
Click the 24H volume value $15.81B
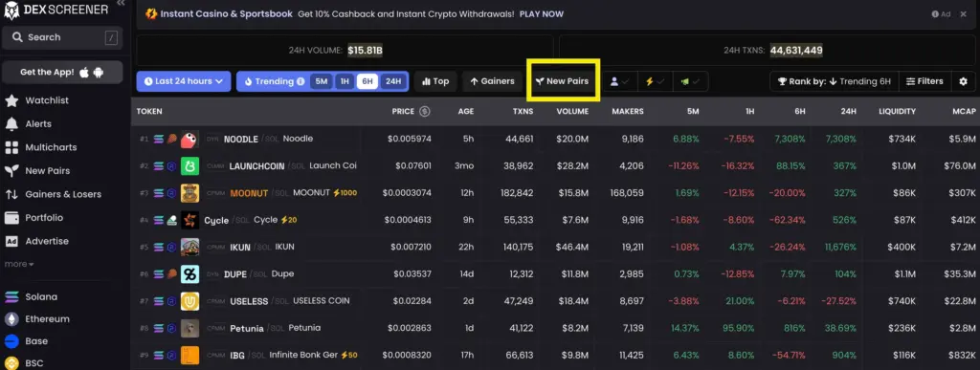tap(365, 51)
